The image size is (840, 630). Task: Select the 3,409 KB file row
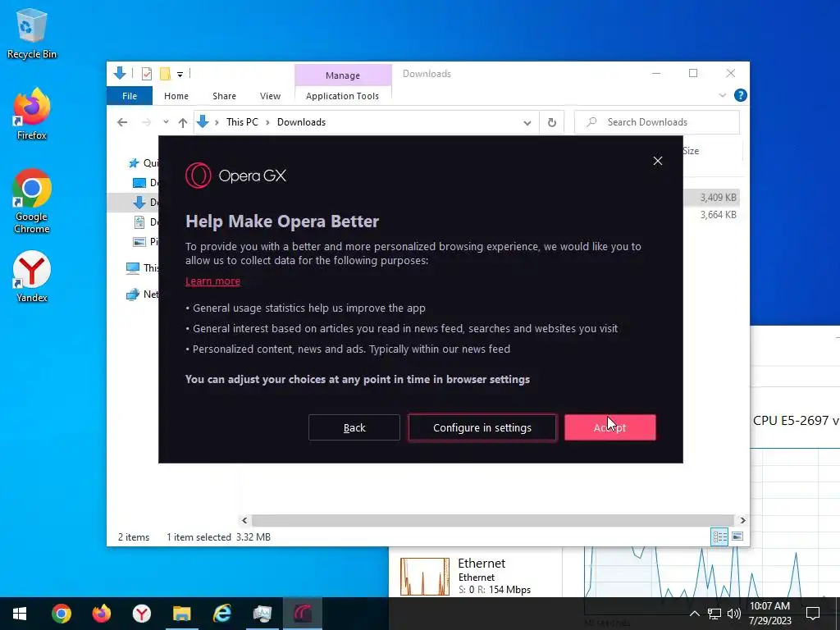coord(711,197)
